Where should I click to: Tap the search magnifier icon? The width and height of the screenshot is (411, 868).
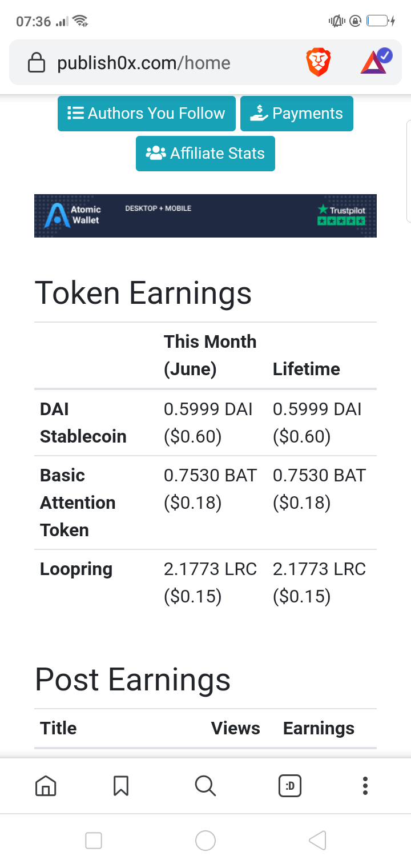205,786
